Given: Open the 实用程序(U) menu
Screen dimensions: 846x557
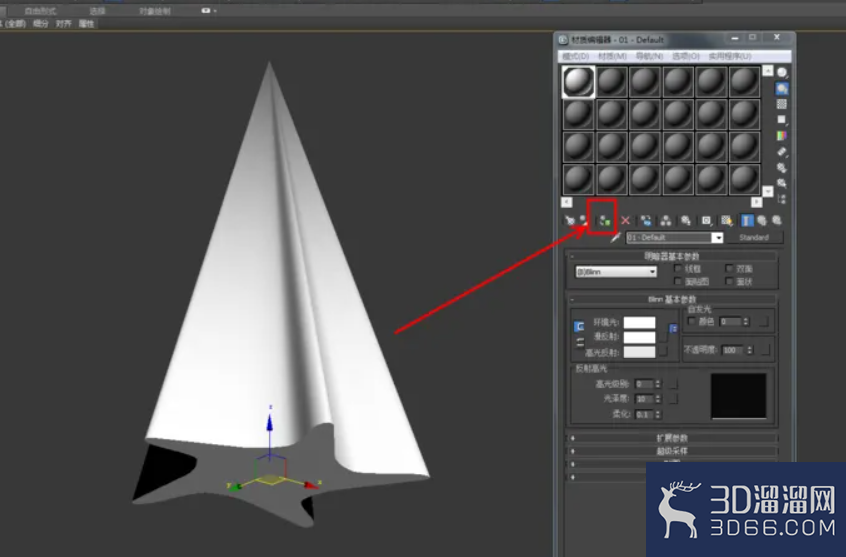Looking at the screenshot, I should pyautogui.click(x=729, y=56).
